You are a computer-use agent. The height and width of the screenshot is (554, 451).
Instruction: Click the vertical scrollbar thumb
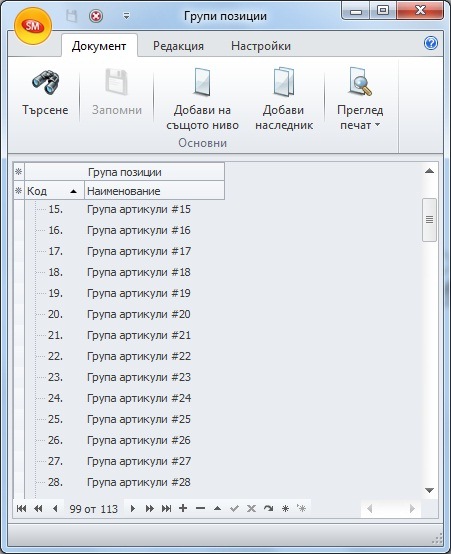[x=429, y=220]
